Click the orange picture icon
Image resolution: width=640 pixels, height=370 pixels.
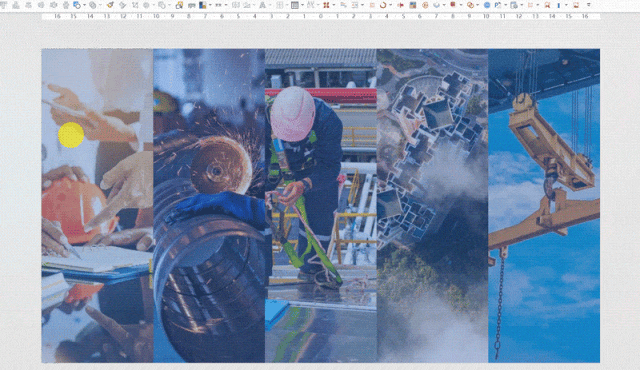point(576,5)
